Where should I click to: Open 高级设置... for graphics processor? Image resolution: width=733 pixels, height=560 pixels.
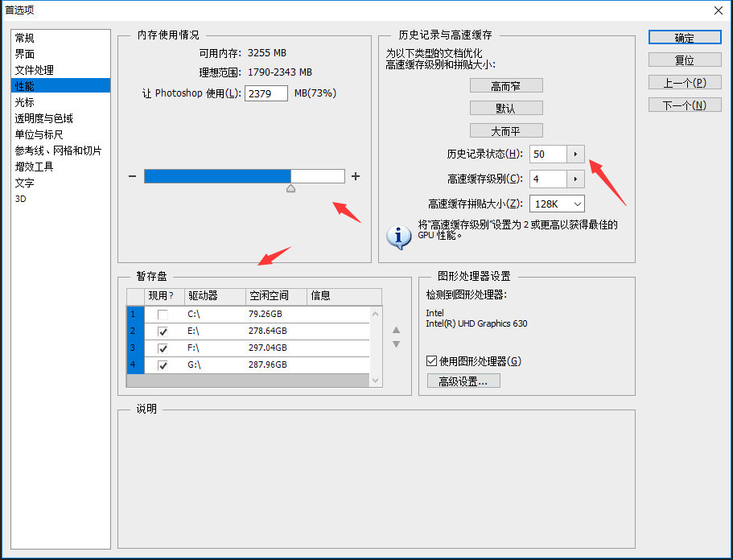(x=463, y=381)
